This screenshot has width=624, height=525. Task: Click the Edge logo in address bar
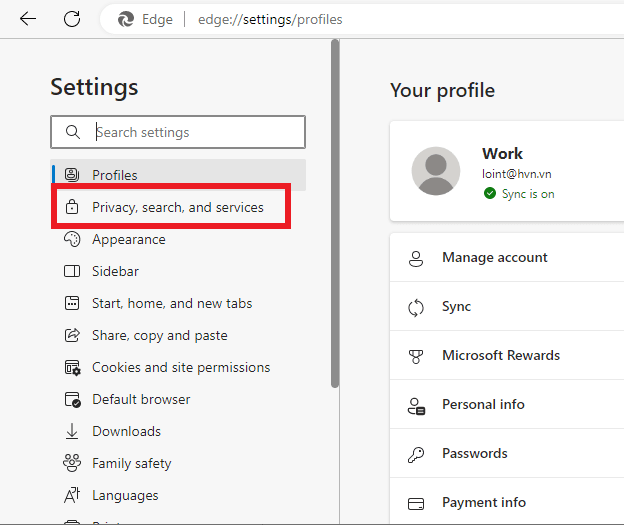pyautogui.click(x=126, y=19)
